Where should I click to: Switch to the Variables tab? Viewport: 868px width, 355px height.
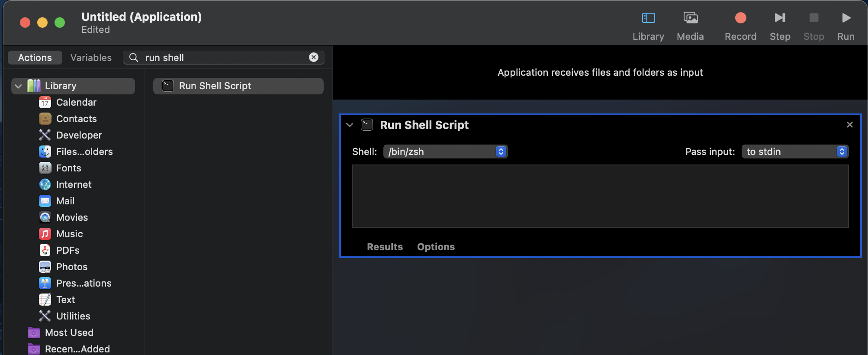(91, 58)
